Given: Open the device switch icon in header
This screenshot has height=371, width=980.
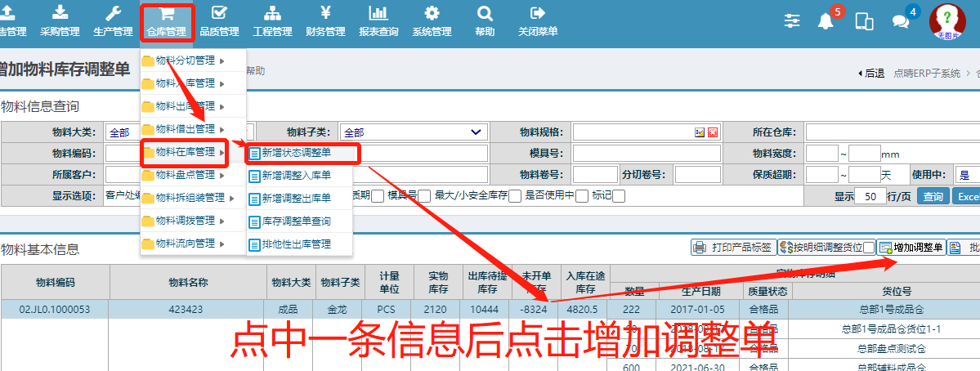Looking at the screenshot, I should coord(864,22).
